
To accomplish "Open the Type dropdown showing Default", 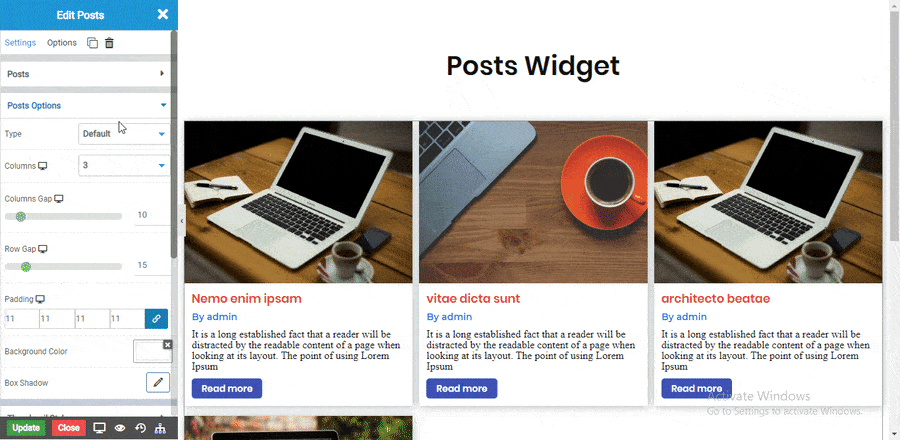I will coord(123,134).
